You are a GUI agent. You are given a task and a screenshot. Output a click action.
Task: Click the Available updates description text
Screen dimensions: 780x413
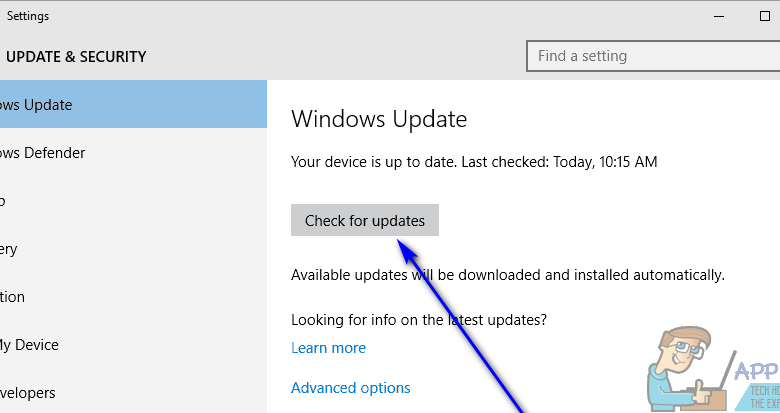(507, 274)
